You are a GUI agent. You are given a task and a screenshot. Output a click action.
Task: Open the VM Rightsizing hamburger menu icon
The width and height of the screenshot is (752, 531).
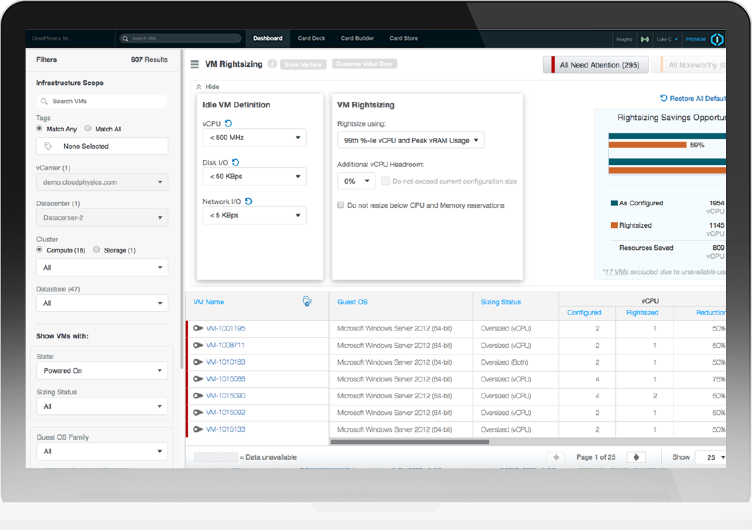coord(195,64)
